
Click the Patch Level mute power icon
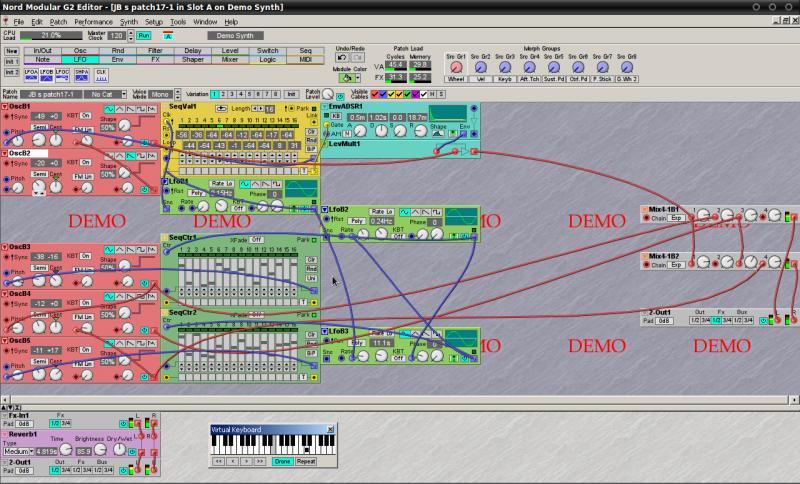click(340, 96)
